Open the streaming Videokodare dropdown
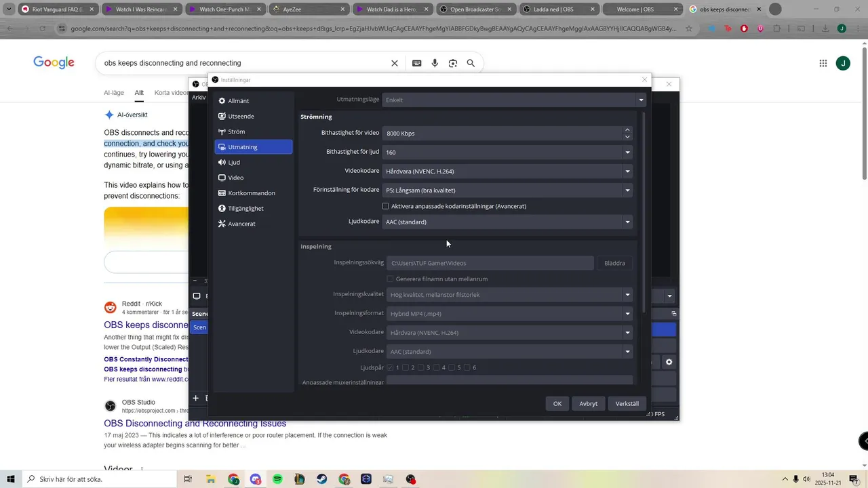 point(507,171)
